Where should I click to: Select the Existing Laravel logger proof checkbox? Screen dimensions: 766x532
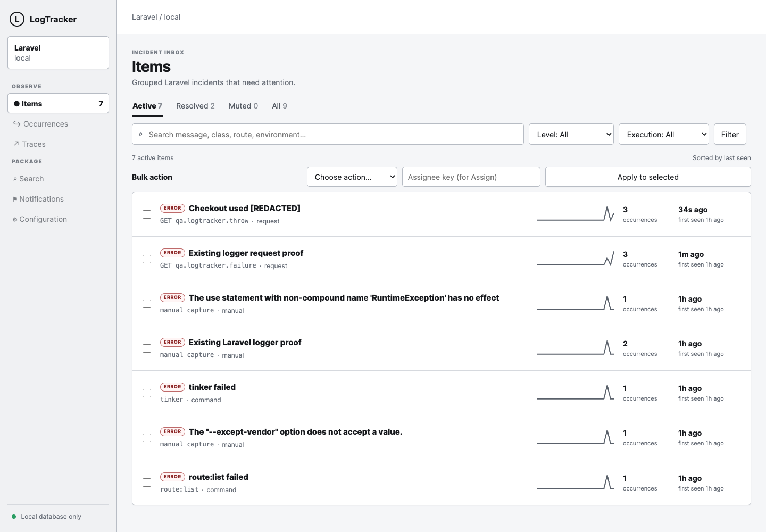pyautogui.click(x=147, y=348)
